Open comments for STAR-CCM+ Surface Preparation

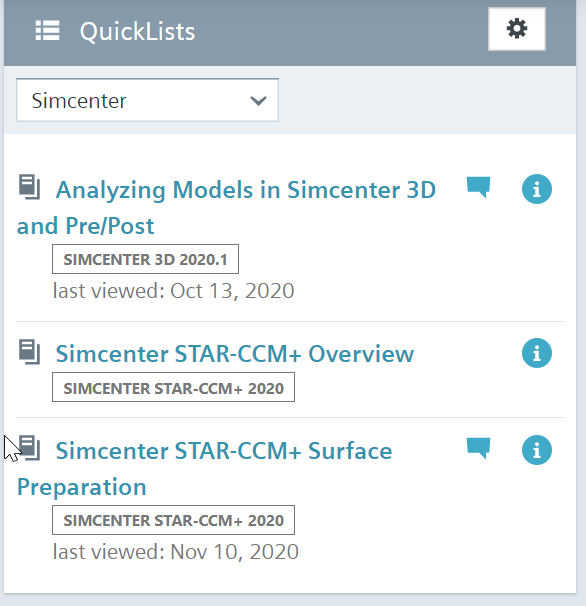[x=478, y=448]
